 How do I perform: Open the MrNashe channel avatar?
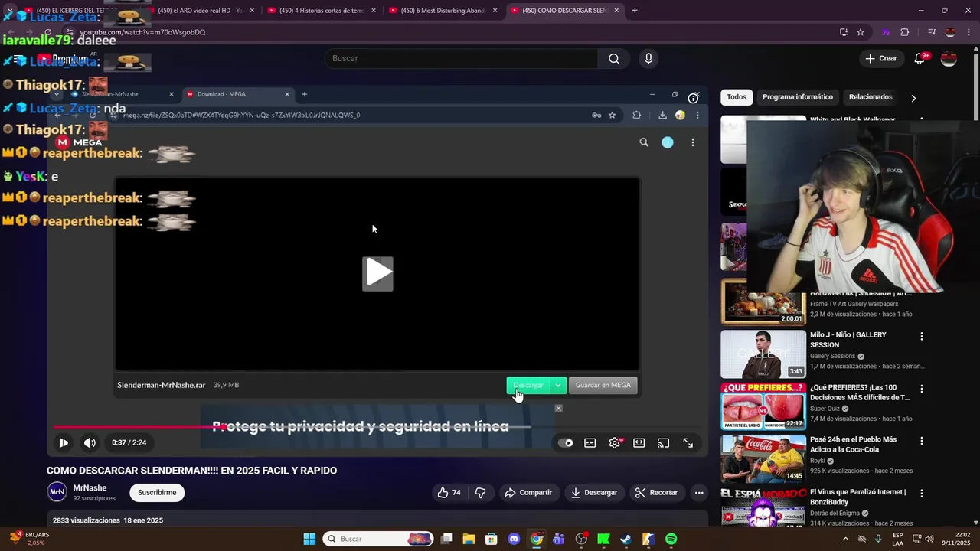(57, 492)
